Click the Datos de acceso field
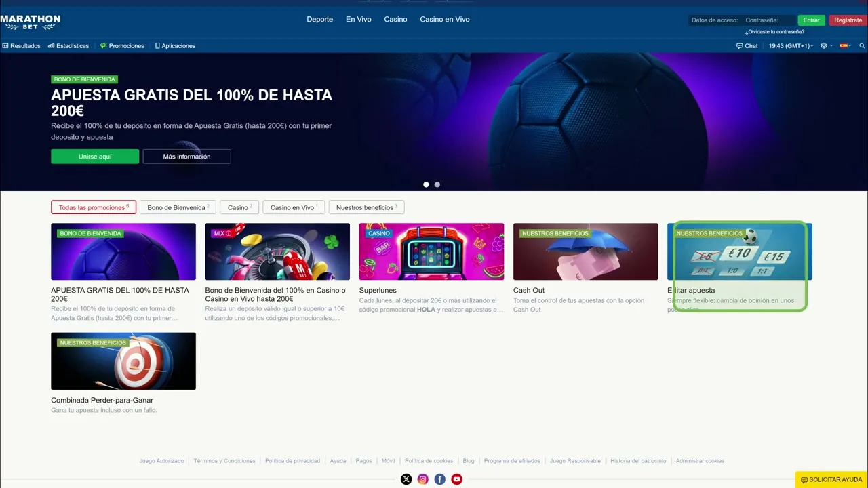Viewport: 868px width, 488px height. [x=715, y=20]
